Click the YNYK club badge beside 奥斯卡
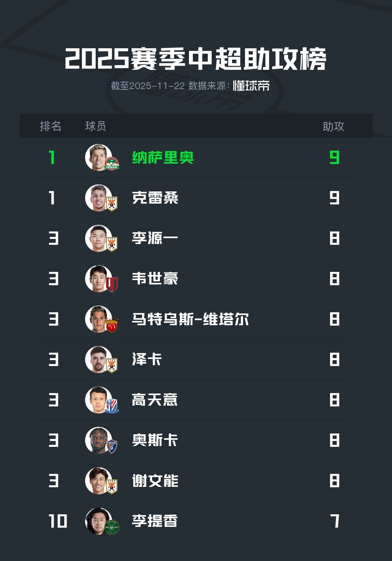392x561 pixels. 112,446
